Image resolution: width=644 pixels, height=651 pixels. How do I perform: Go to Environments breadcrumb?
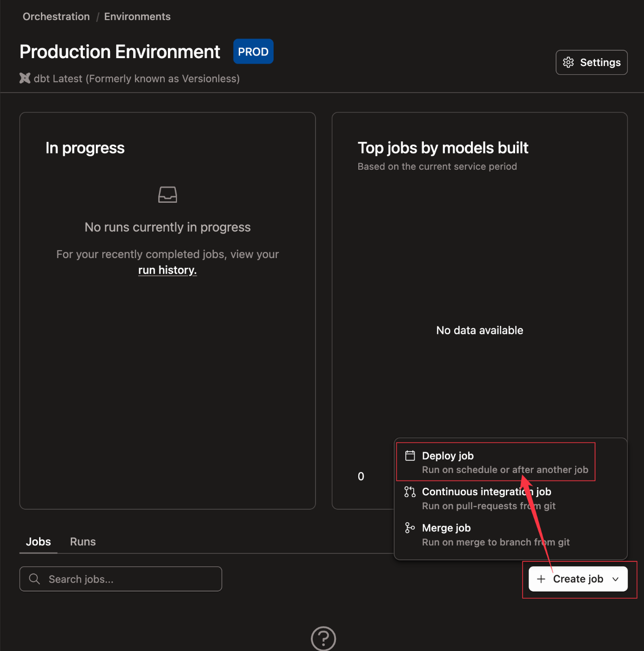(137, 17)
